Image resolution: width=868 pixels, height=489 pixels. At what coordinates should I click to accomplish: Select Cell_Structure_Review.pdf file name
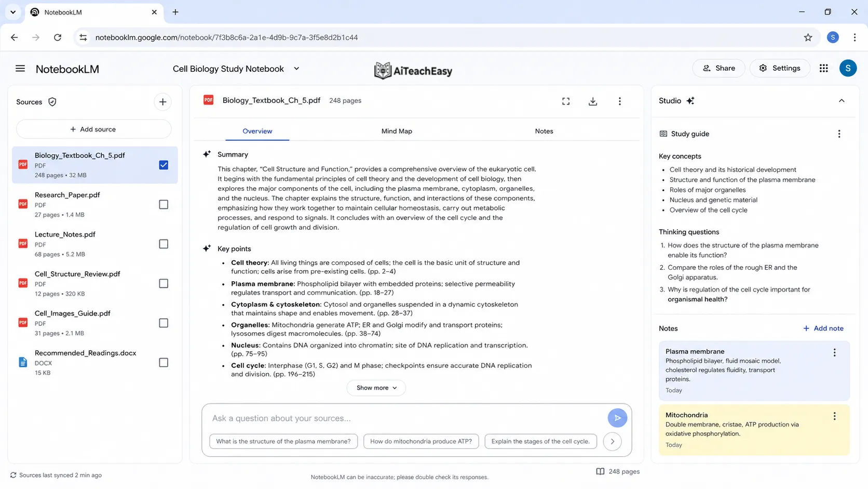tap(77, 274)
